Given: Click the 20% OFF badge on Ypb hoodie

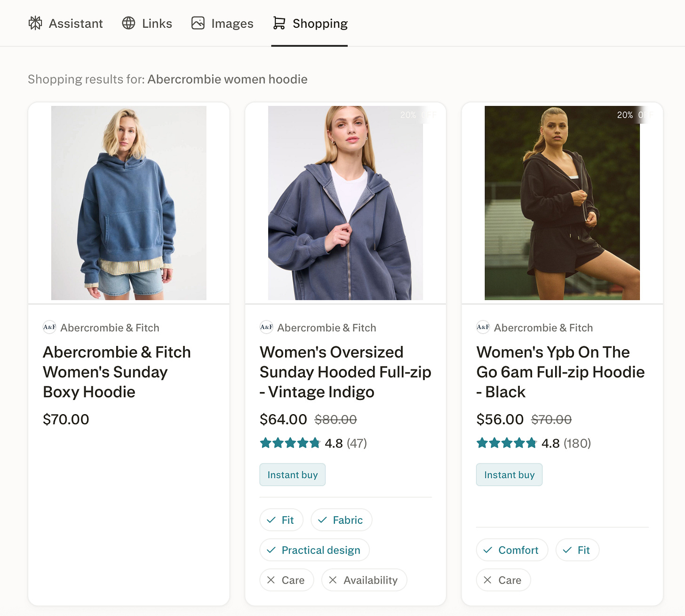Looking at the screenshot, I should [x=635, y=115].
